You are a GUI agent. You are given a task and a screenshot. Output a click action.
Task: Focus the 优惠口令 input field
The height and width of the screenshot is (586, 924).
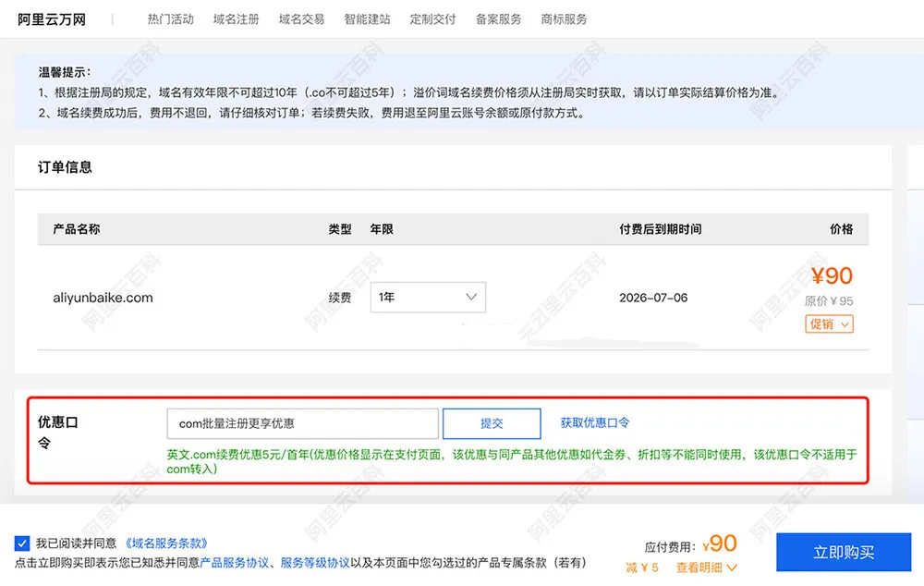pyautogui.click(x=302, y=423)
